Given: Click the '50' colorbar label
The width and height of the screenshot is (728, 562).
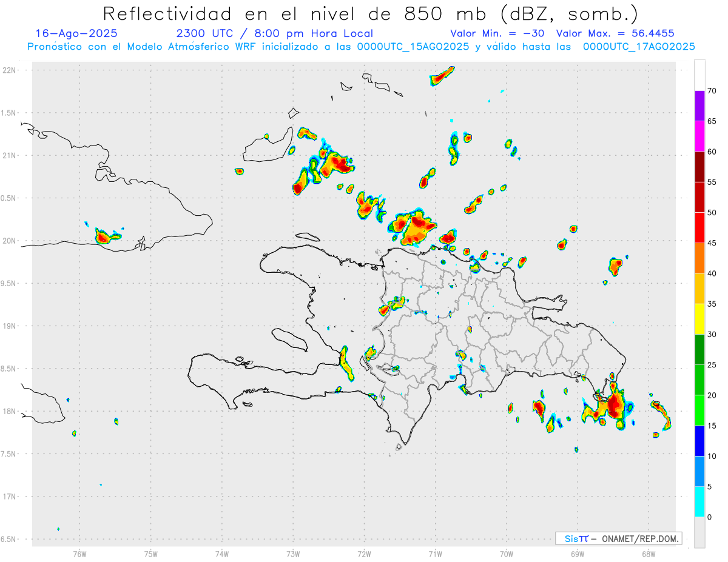Looking at the screenshot, I should pyautogui.click(x=712, y=213).
